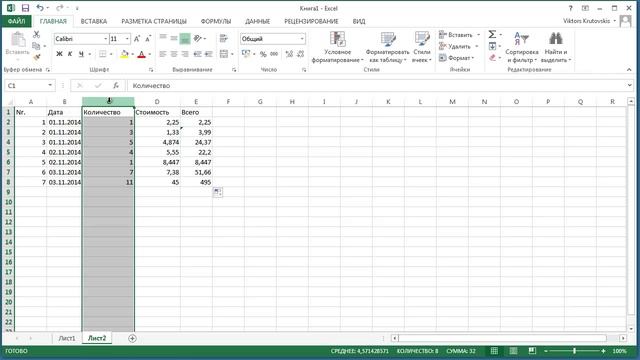Viewport: 640px width, 360px height.
Task: Open Форматировать как таблицу gallery
Action: pyautogui.click(x=387, y=47)
